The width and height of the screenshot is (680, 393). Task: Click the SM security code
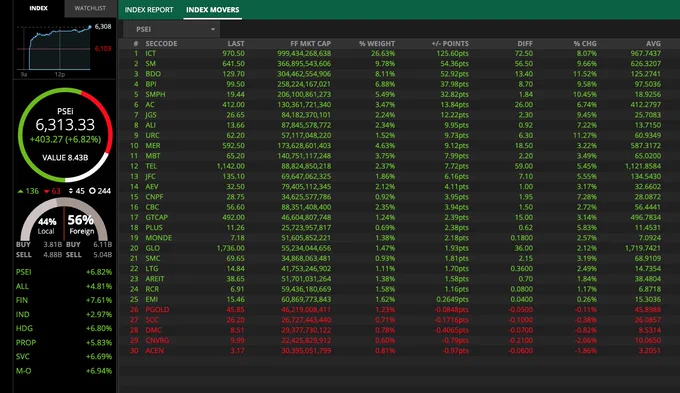[150, 64]
